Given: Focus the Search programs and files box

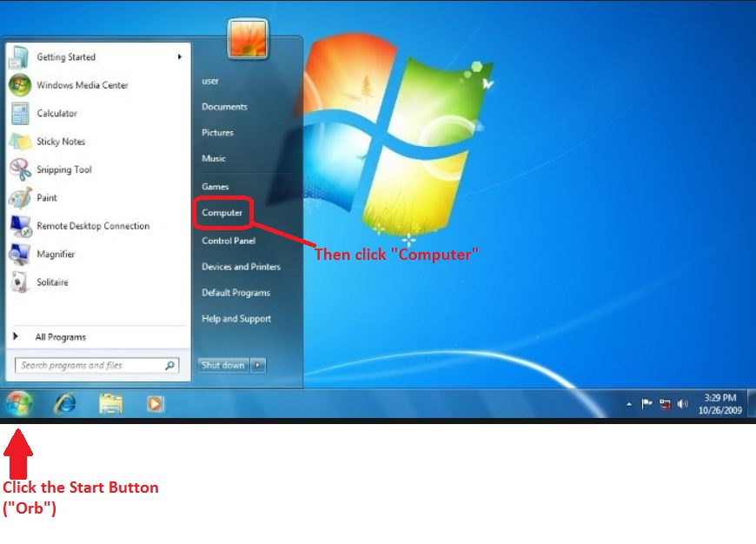Looking at the screenshot, I should coord(97,366).
